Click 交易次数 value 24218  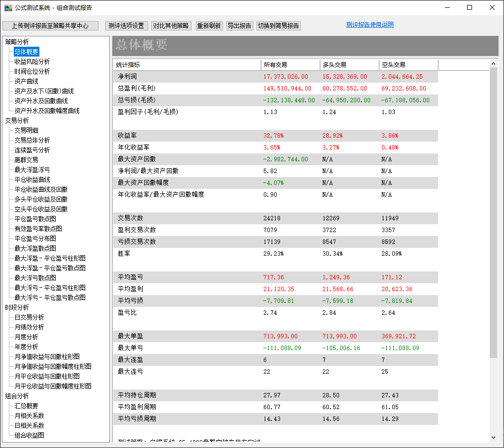[272, 218]
